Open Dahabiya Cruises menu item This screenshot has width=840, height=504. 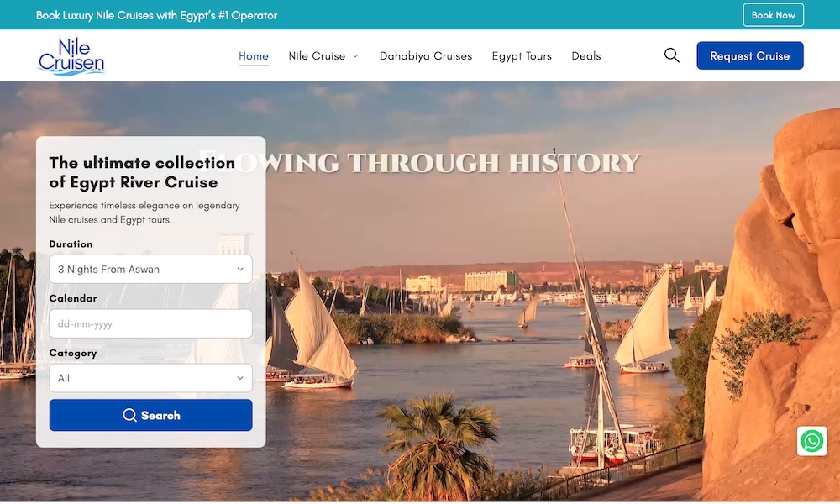(426, 55)
